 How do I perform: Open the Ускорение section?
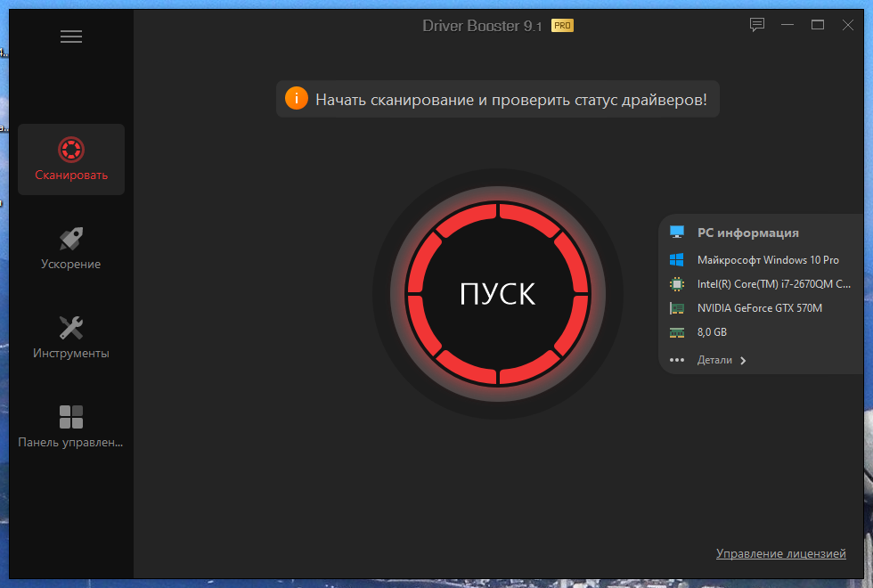(71, 249)
